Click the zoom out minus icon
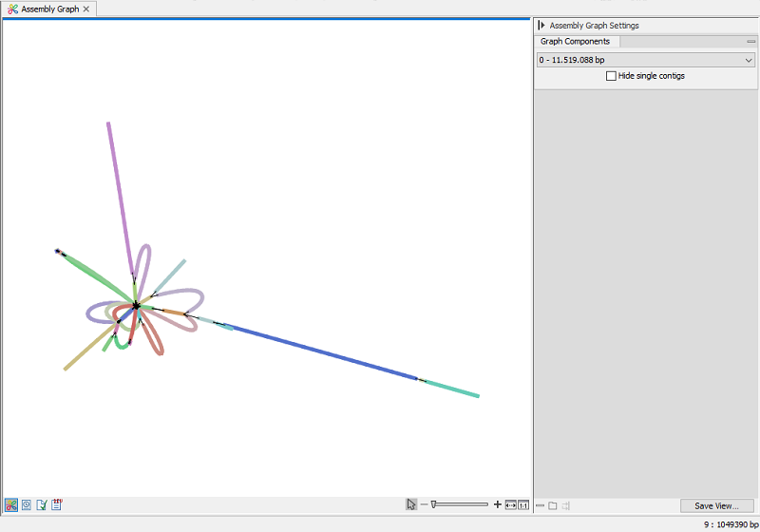This screenshot has width=760, height=532. tap(424, 504)
